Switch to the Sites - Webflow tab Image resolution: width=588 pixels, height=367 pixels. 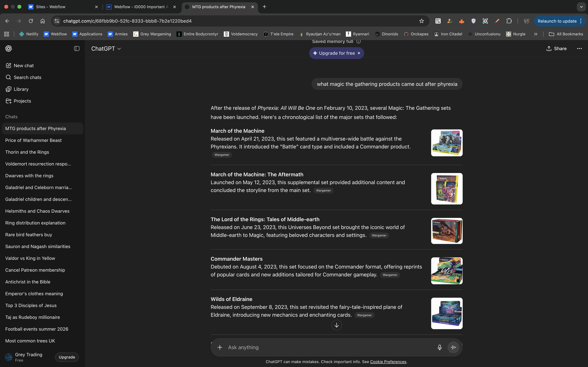[51, 7]
